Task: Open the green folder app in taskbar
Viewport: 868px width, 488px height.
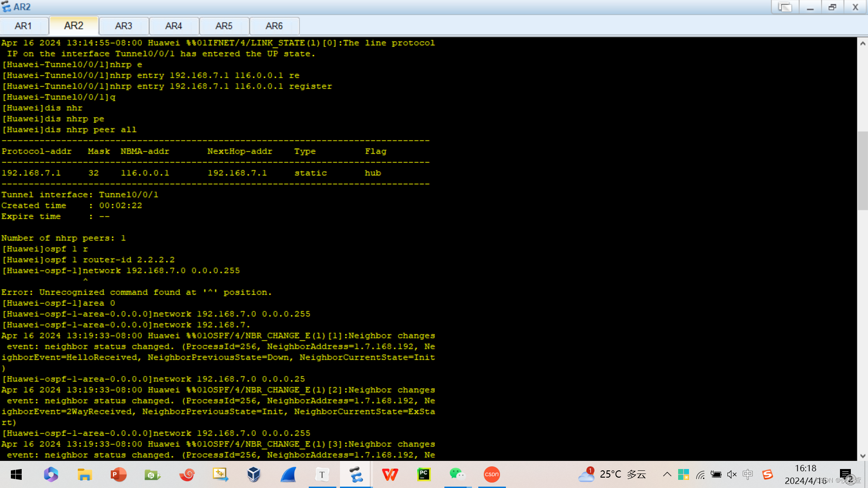Action: tap(152, 474)
